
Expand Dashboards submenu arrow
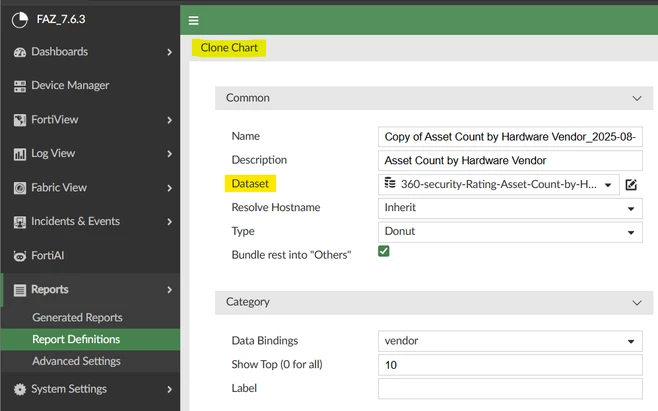(x=170, y=52)
